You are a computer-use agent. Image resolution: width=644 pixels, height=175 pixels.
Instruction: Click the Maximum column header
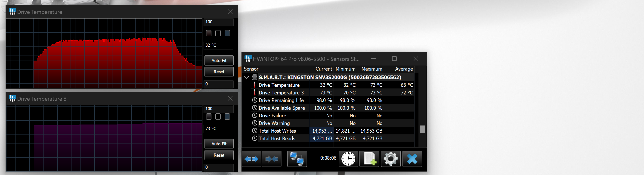tap(371, 69)
